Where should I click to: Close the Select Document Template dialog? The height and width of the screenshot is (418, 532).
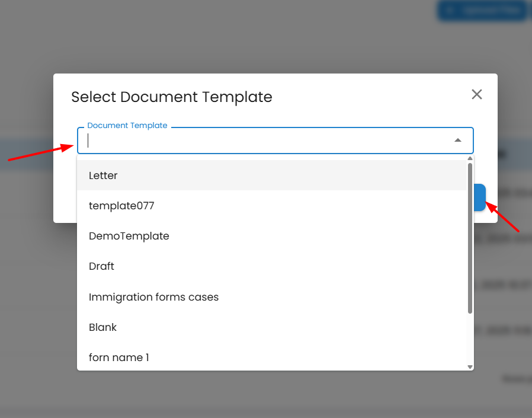point(477,94)
